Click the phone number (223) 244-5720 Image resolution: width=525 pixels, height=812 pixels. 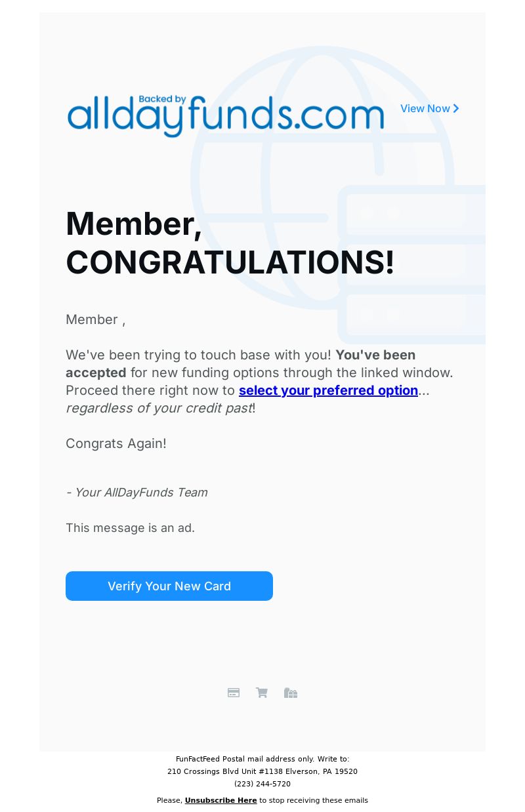[x=262, y=784]
